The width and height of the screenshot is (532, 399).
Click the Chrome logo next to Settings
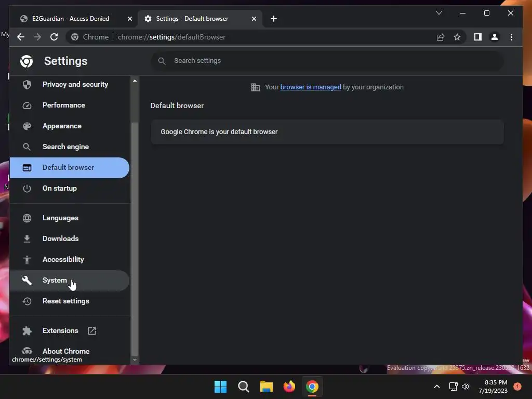(26, 61)
